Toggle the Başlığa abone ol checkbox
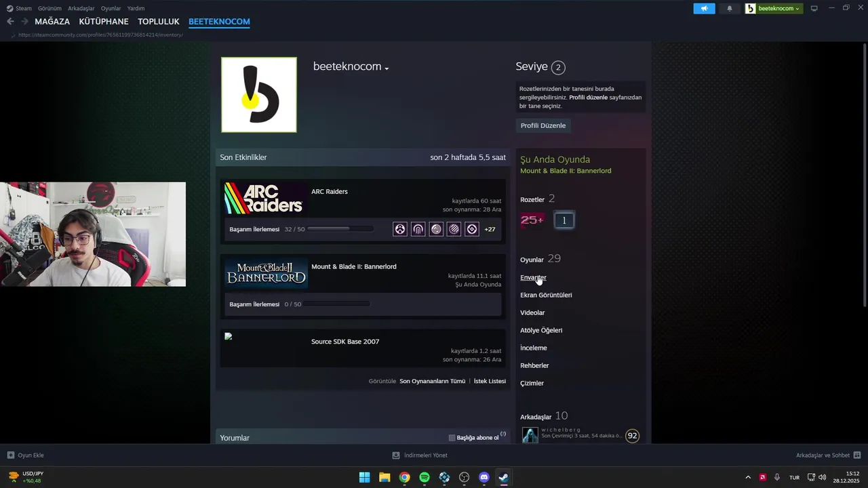Image resolution: width=868 pixels, height=488 pixels. coord(452,438)
